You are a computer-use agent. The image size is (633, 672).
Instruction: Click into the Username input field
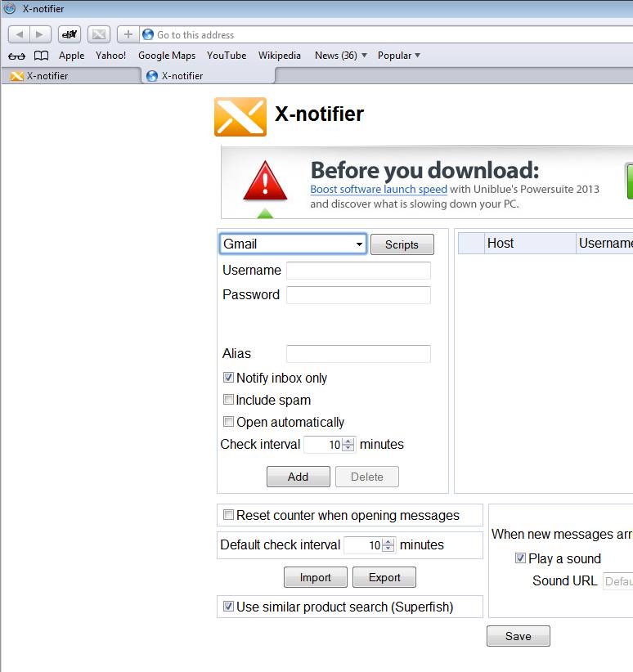click(358, 271)
